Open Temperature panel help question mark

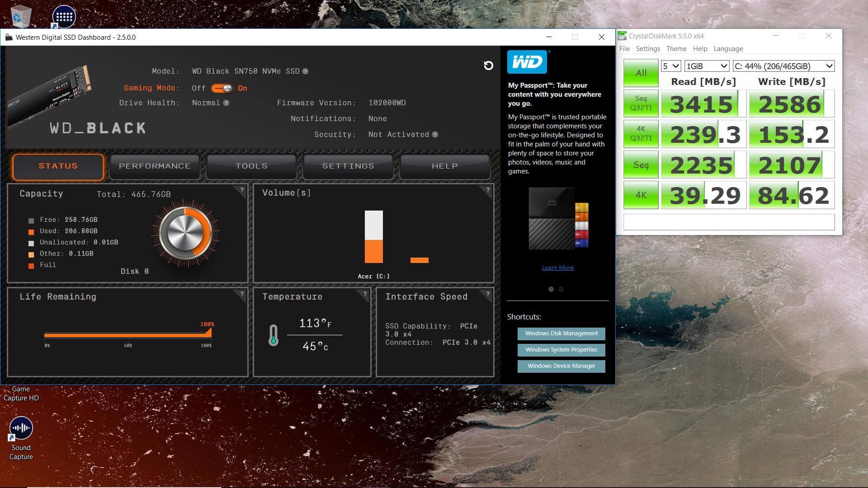(365, 294)
